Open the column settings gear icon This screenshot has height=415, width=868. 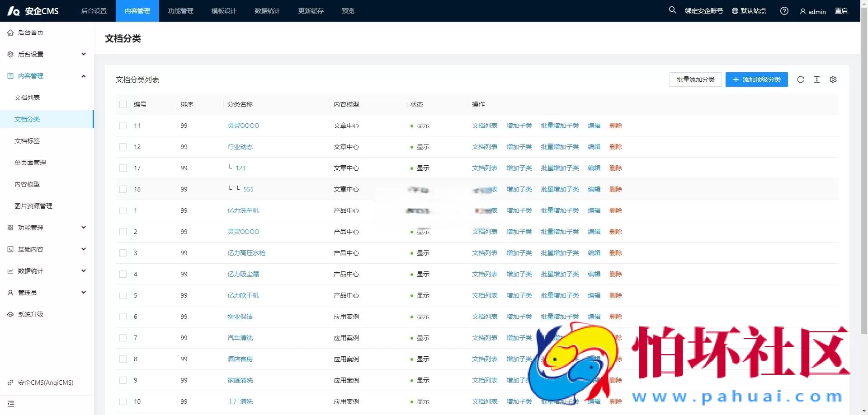point(833,79)
